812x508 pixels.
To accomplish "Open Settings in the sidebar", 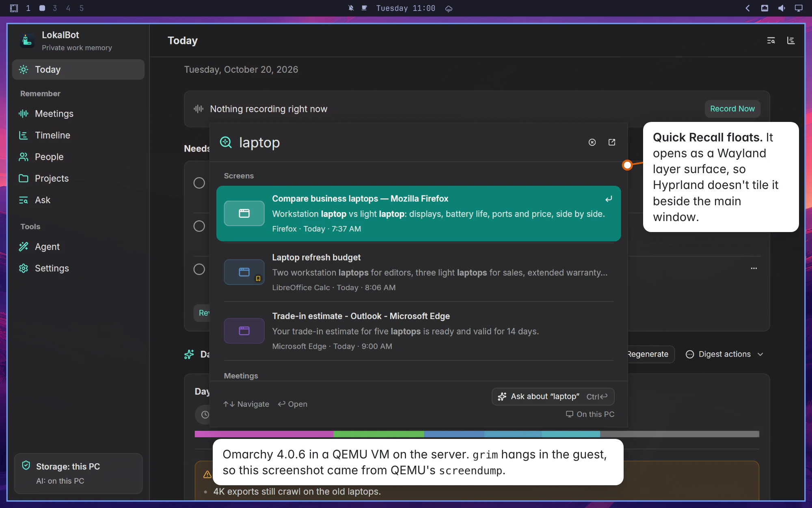I will 78,268.
